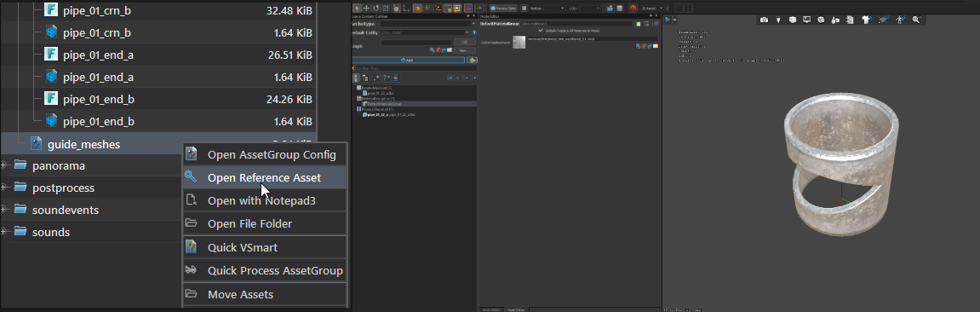Screen dimensions: 980x312
Task: Select the RenderMeshList node
Action: click(x=375, y=88)
